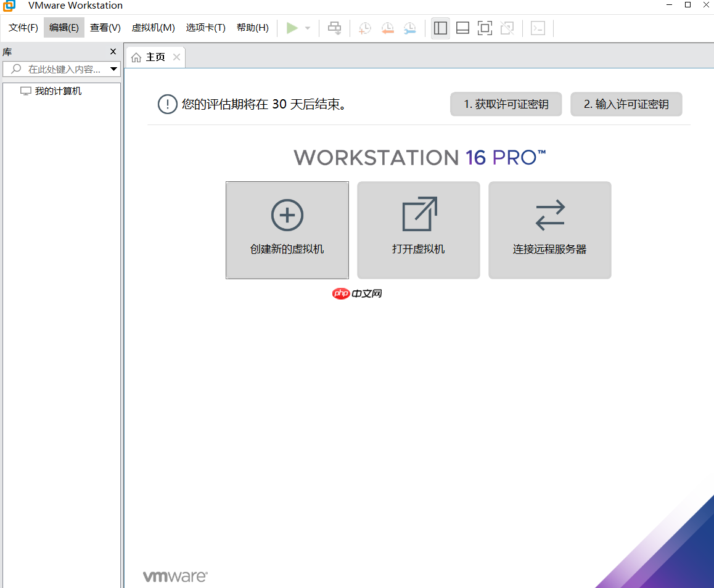The width and height of the screenshot is (714, 588).
Task: Open the library search filter dropdown
Action: [x=113, y=69]
